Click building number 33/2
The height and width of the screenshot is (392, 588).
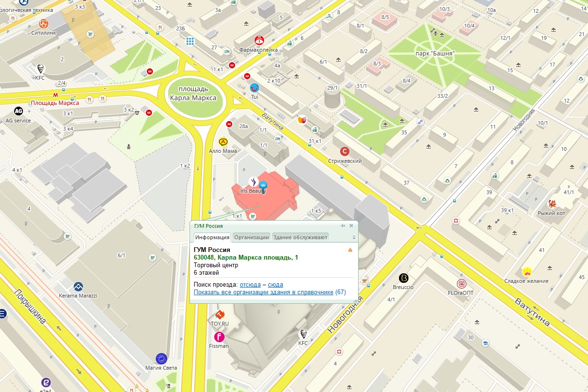click(x=443, y=96)
